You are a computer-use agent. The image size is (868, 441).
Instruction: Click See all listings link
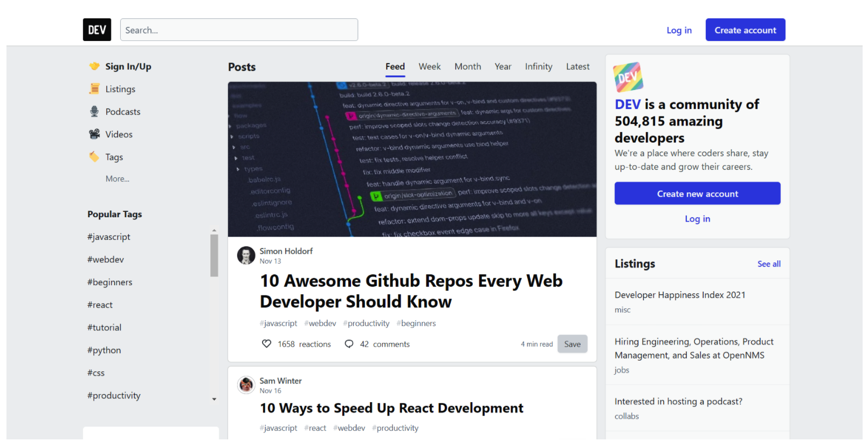click(x=769, y=264)
